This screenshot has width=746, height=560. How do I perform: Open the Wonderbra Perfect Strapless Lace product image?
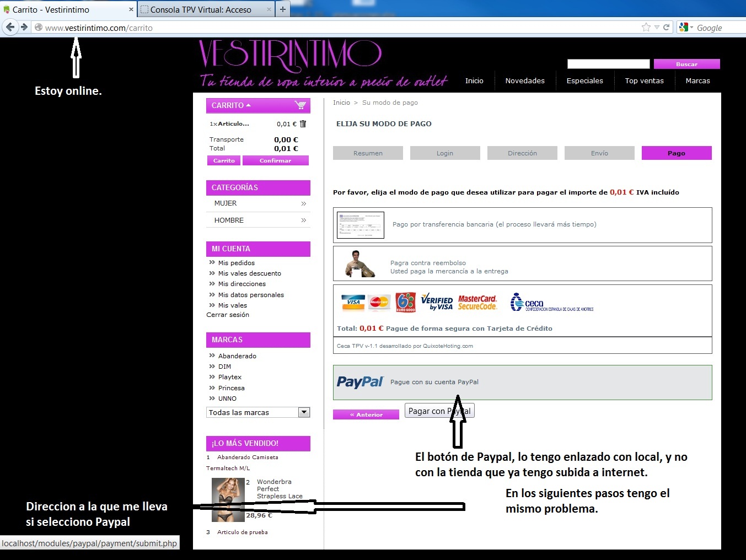(x=228, y=499)
